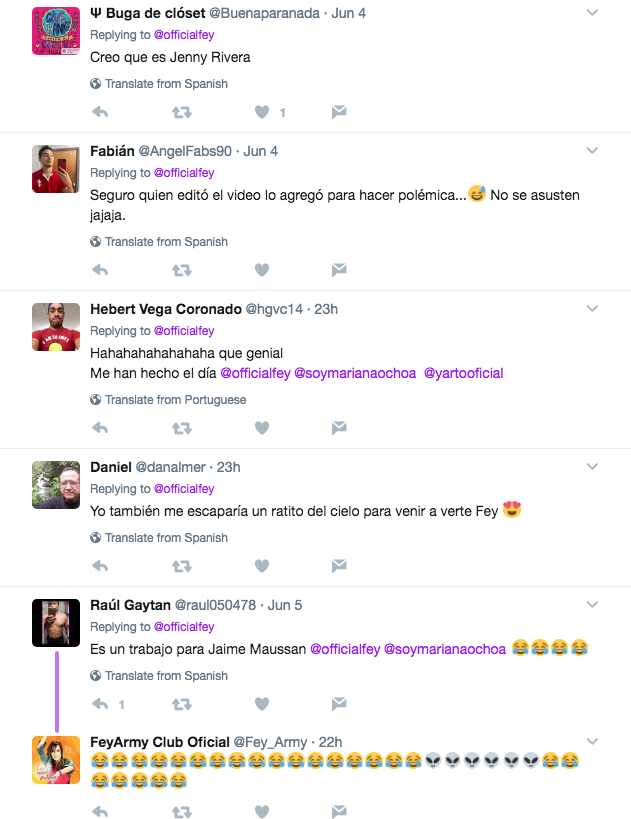631x819 pixels.
Task: Like FeyArmy Club Oficial's emoji tweet
Action: click(x=262, y=811)
